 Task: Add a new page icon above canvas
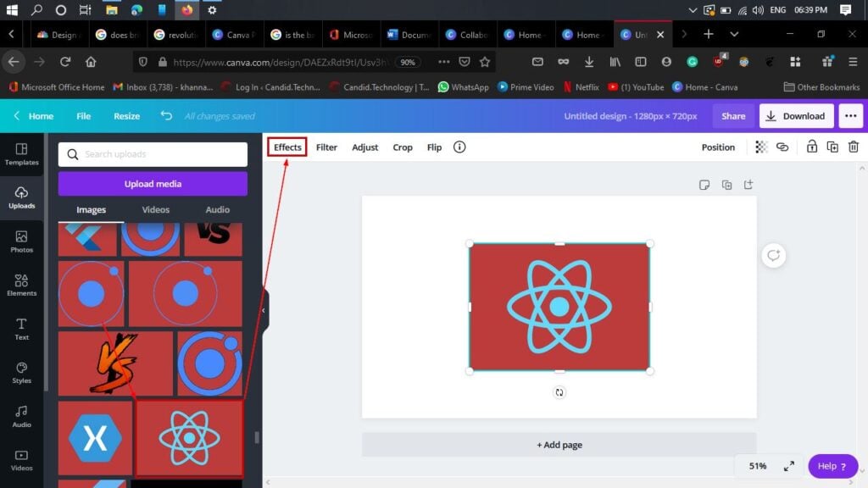tap(748, 185)
